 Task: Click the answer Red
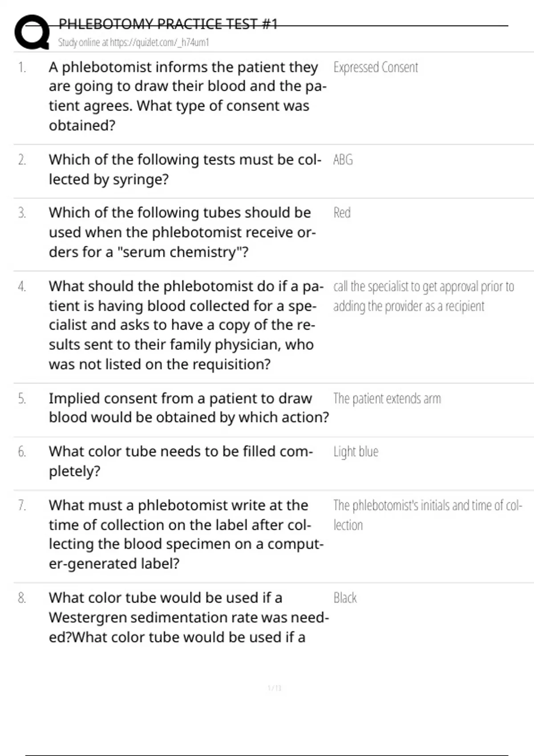pyautogui.click(x=342, y=213)
